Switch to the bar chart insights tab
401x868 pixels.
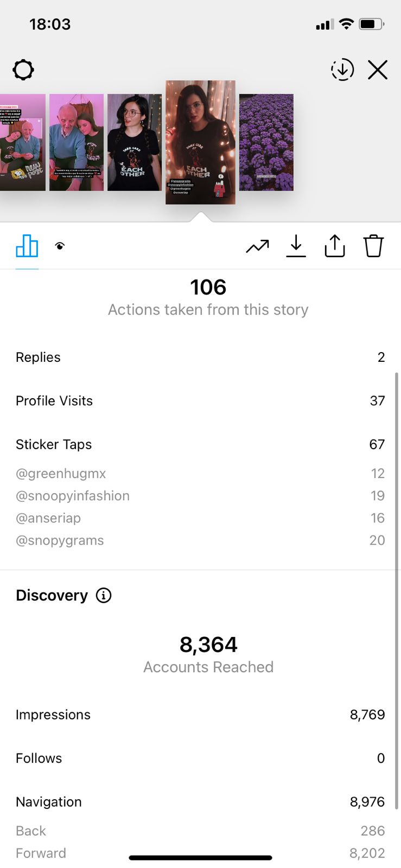pyautogui.click(x=27, y=246)
